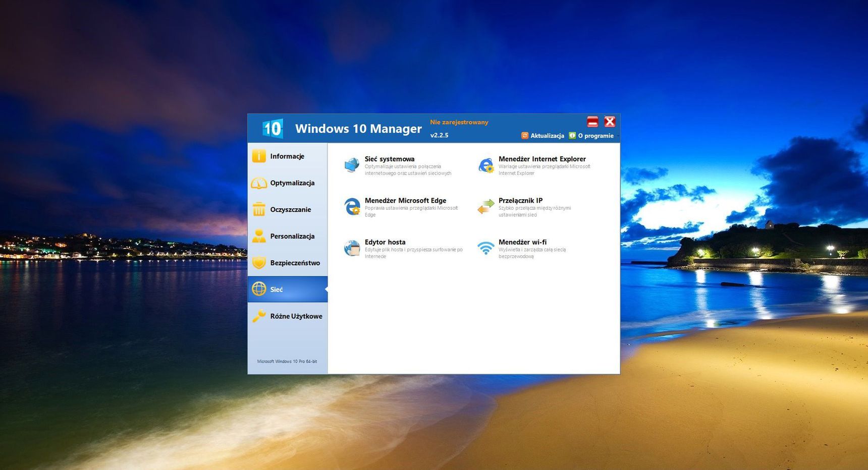The height and width of the screenshot is (470, 868).
Task: Click the Sieć systemowa description text
Action: 408,170
